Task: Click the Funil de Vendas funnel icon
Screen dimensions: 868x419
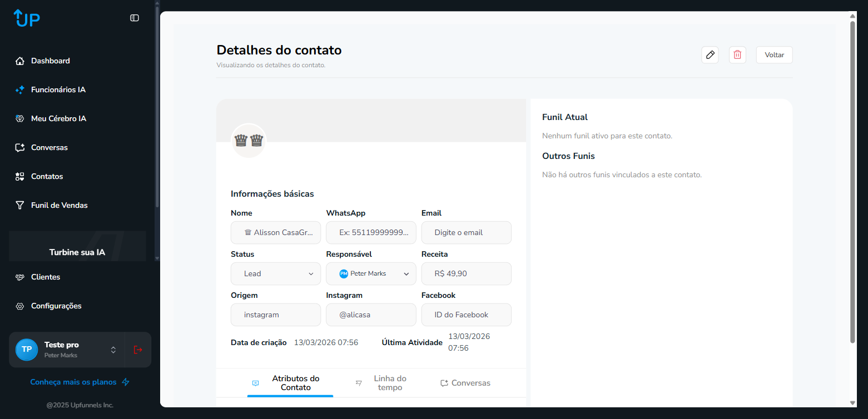Action: [20, 206]
